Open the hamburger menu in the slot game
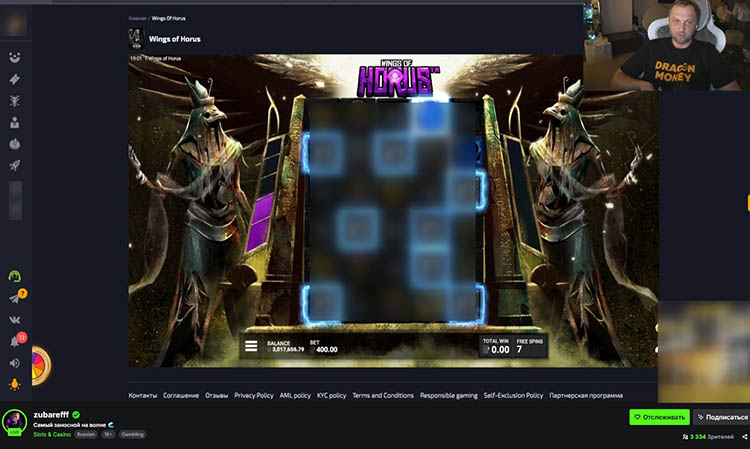This screenshot has width=750, height=449. point(251,346)
